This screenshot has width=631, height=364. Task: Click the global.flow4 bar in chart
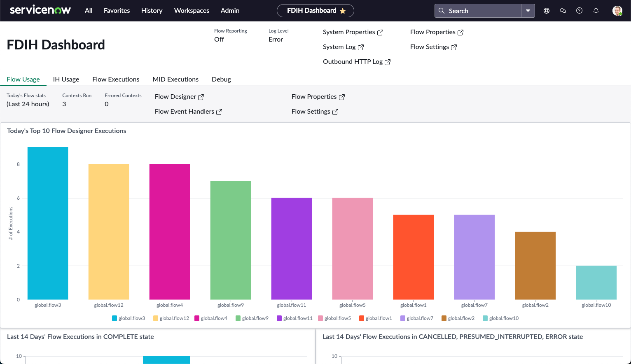pos(170,232)
